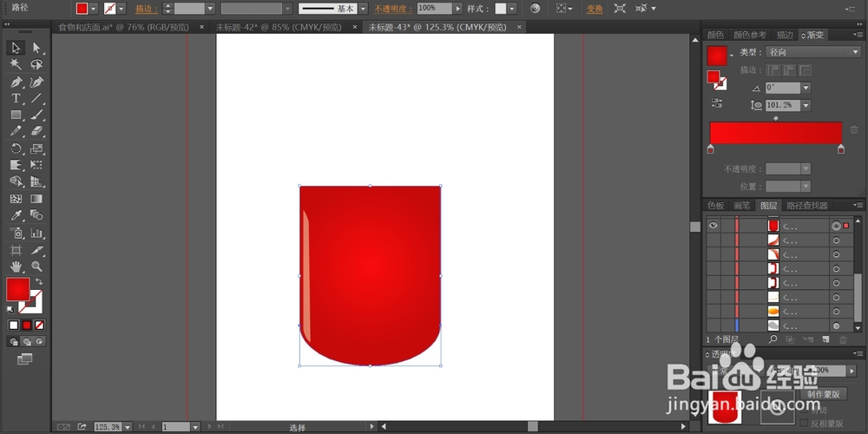868x434 pixels.
Task: Open the 颜色 panel tab
Action: (715, 35)
